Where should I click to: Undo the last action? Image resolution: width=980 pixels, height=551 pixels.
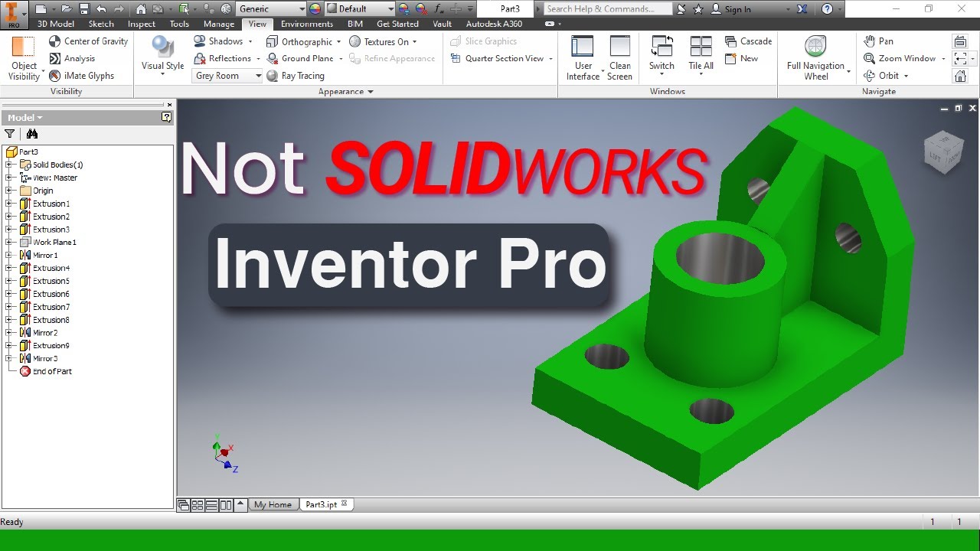[x=101, y=9]
